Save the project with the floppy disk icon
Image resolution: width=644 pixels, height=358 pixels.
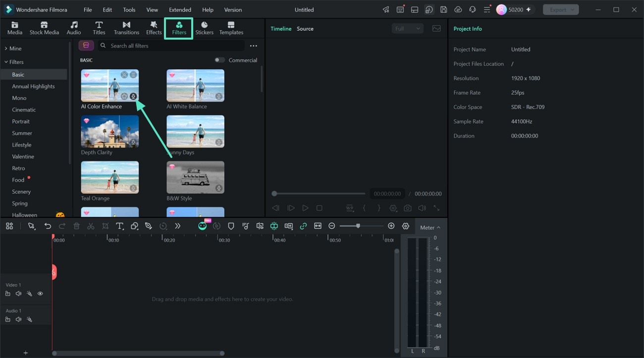click(443, 9)
